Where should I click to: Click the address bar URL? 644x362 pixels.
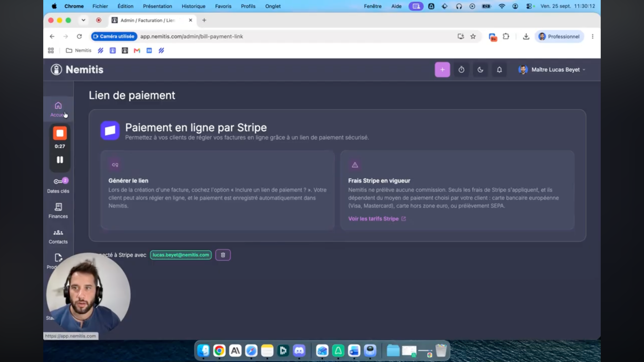click(x=191, y=36)
